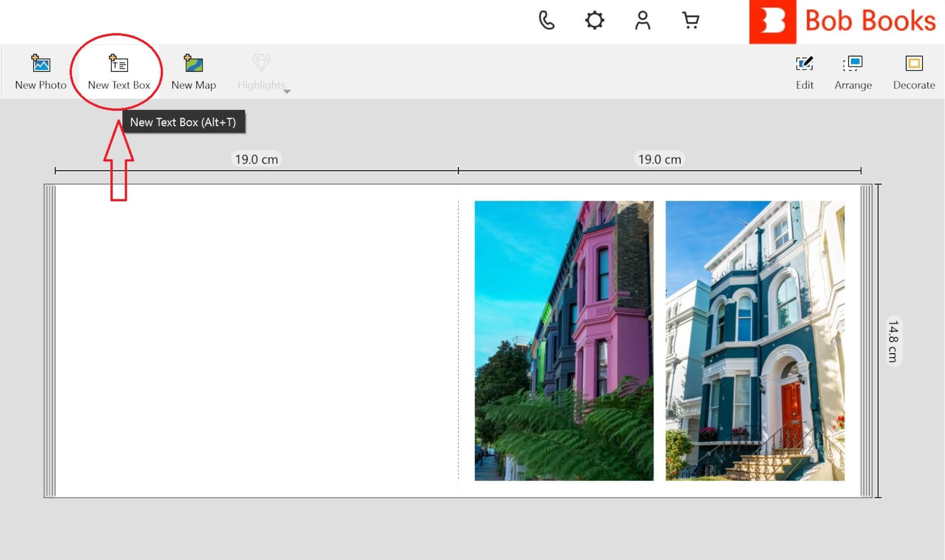Click the phone contact icon
945x560 pixels.
(546, 21)
